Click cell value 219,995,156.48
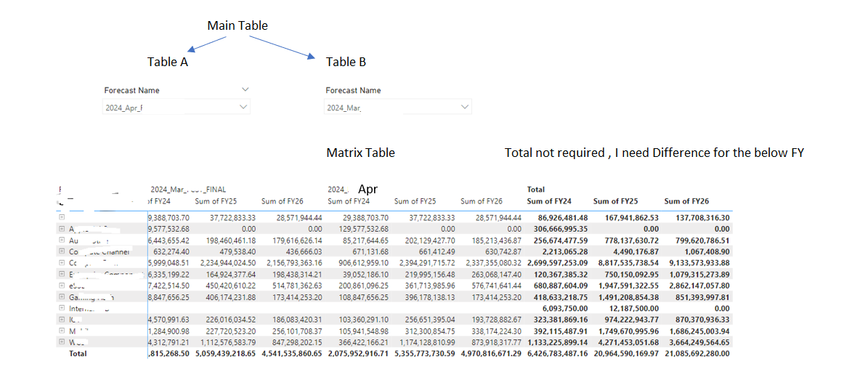The image size is (868, 380). [426, 274]
